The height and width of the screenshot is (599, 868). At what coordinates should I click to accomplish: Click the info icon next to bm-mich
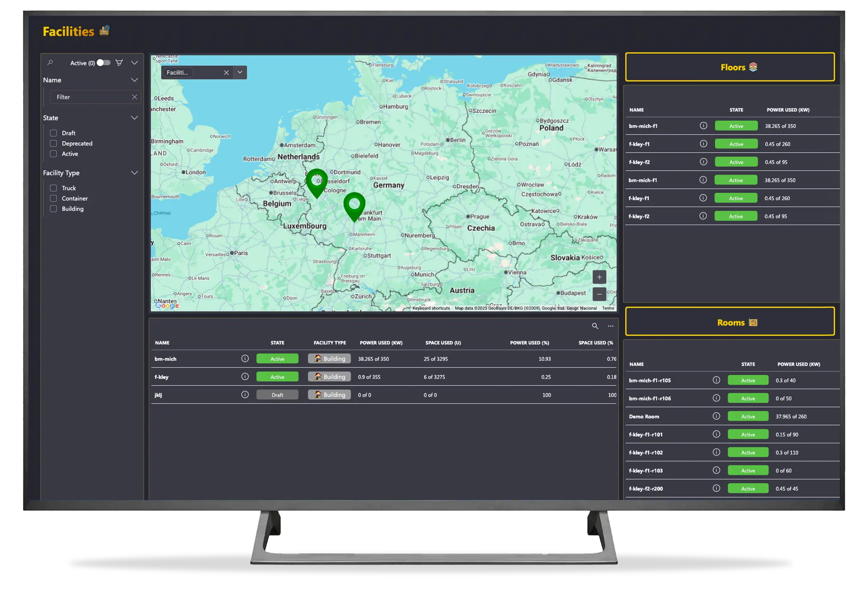click(245, 359)
